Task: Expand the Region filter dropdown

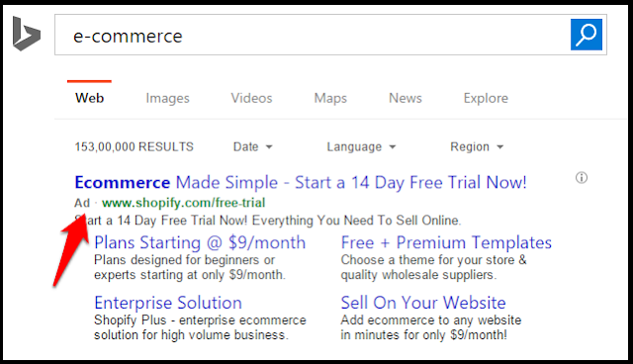Action: tap(477, 147)
